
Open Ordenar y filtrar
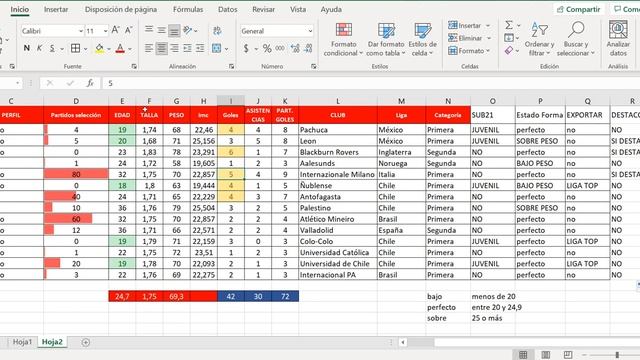(x=539, y=40)
